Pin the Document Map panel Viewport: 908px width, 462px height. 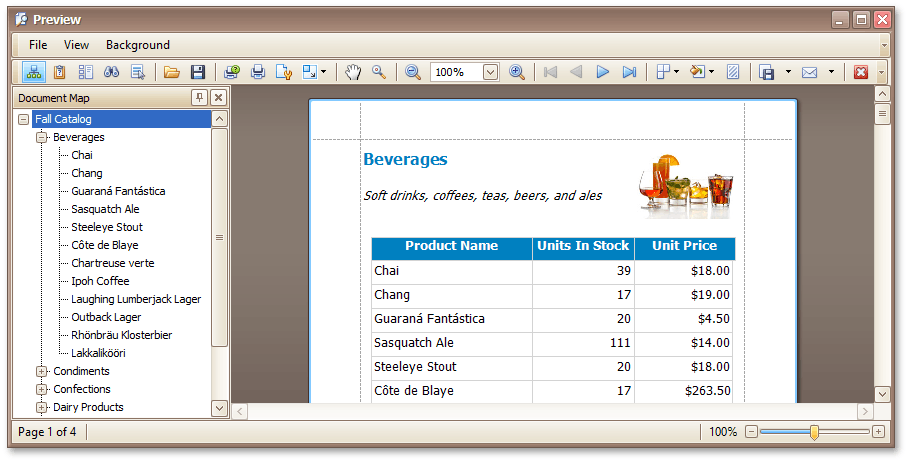pos(199,97)
